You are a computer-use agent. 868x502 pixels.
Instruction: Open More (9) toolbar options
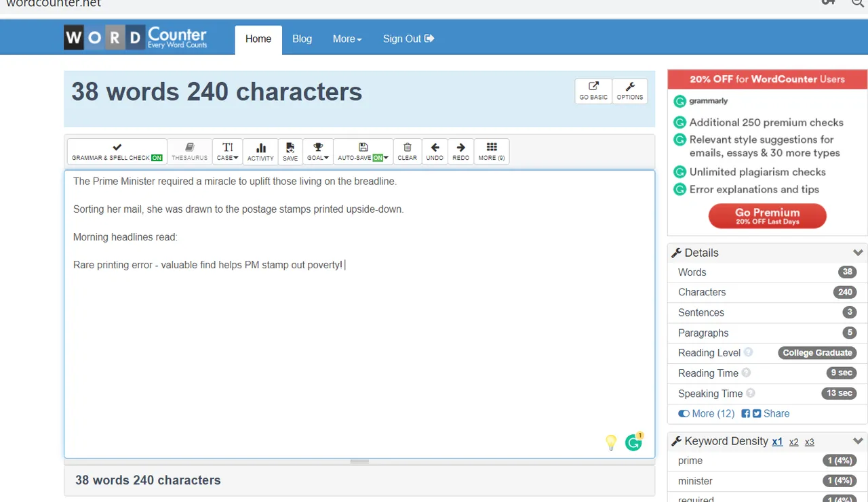[x=492, y=152]
